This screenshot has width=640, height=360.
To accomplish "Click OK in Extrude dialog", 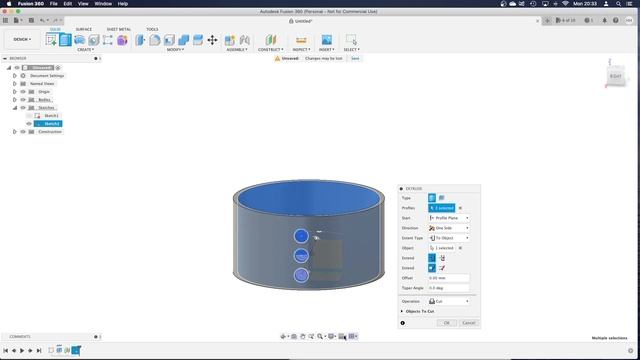I will click(447, 323).
